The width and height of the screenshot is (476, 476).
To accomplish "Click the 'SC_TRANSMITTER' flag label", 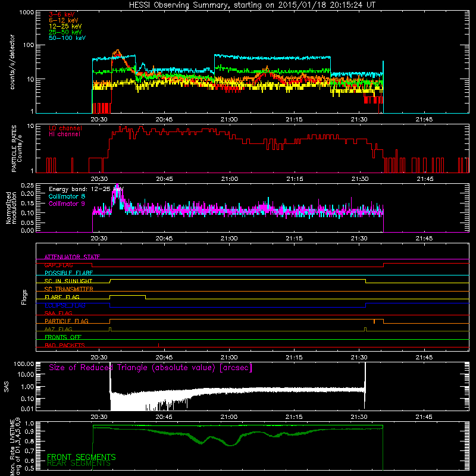I will [69, 289].
